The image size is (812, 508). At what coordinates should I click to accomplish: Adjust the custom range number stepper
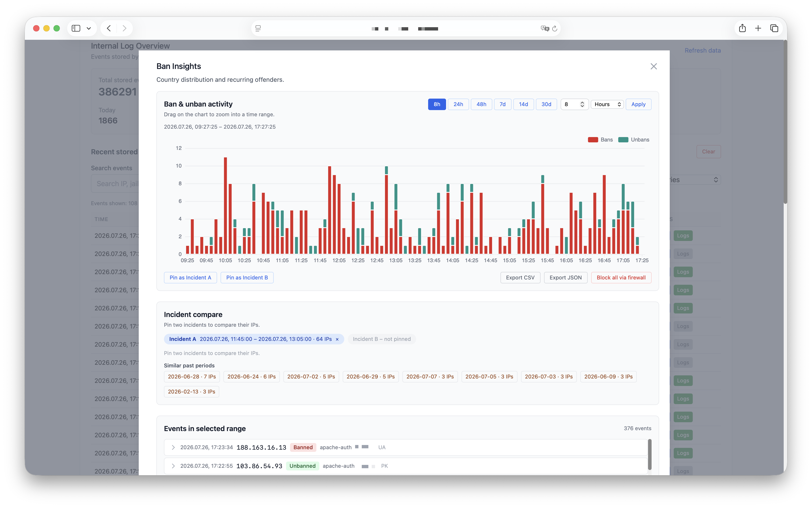tap(582, 104)
